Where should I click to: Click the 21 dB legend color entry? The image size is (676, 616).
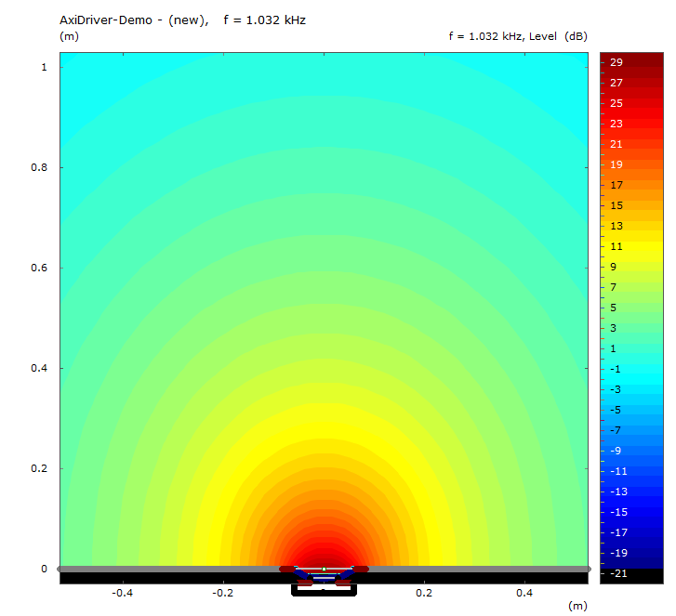(630, 144)
